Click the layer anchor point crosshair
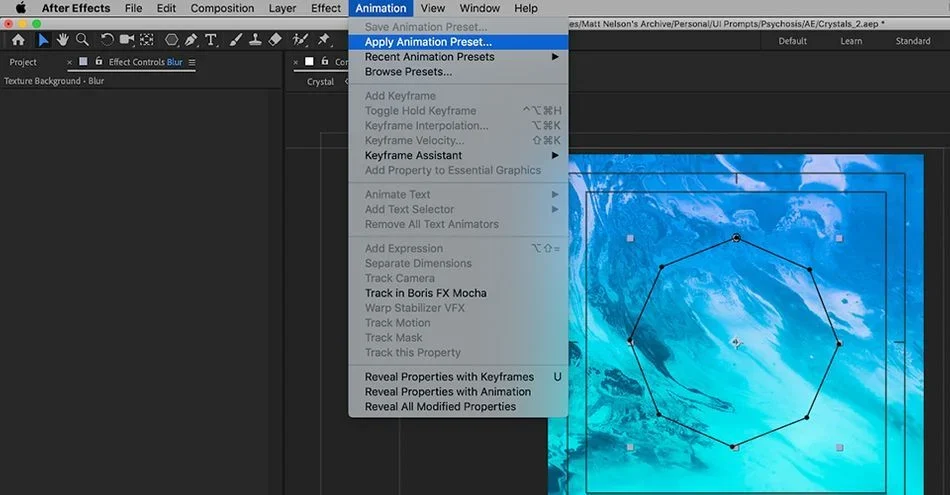Screen dimensions: 950x495 736,343
